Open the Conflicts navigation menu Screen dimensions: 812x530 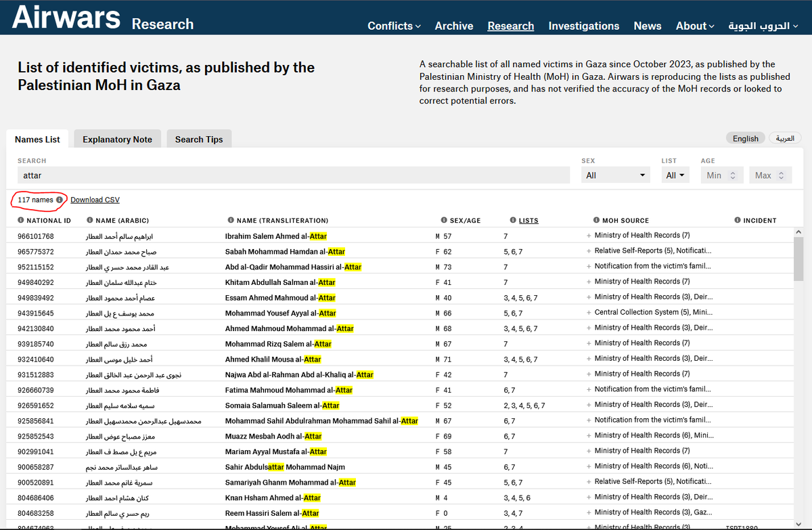click(394, 26)
